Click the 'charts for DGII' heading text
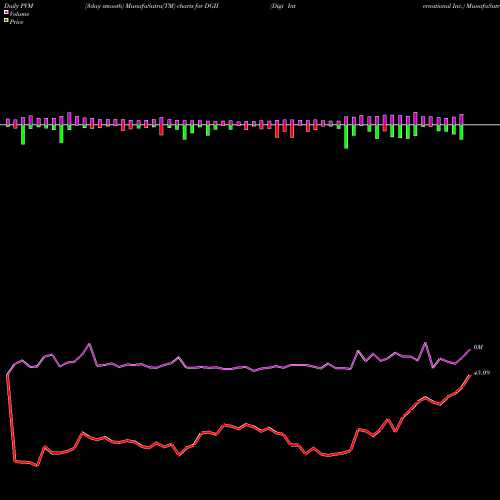The height and width of the screenshot is (500, 500). click(198, 6)
